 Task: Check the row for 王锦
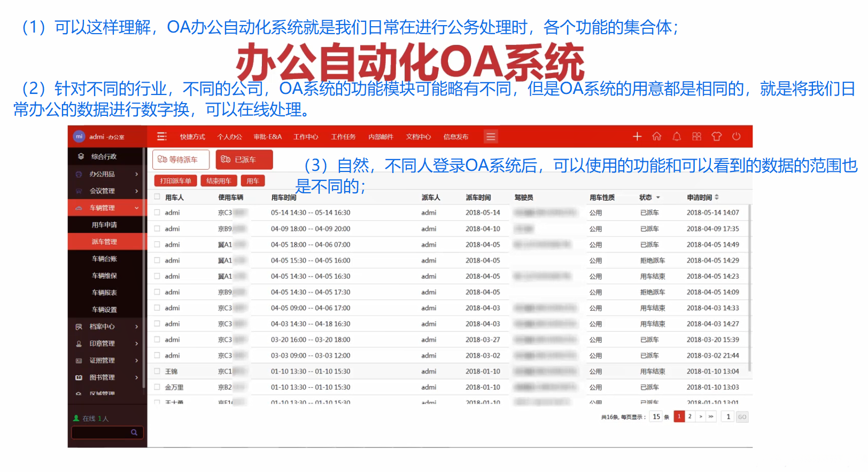pyautogui.click(x=157, y=371)
